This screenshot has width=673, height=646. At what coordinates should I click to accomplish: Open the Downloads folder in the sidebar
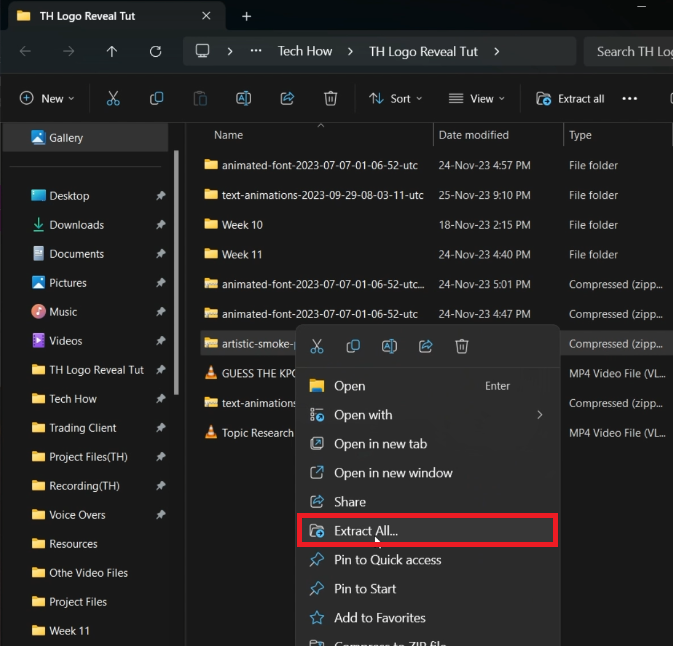(76, 225)
